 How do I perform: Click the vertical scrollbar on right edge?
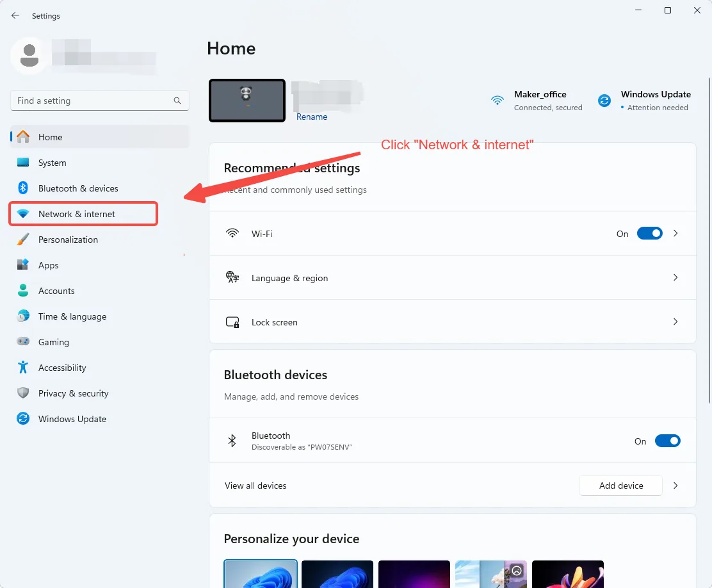[x=709, y=240]
